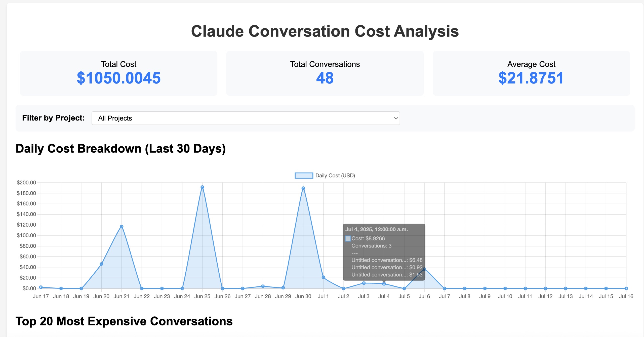Select the Jul 1 data point
Screen dimensions: 644x337
(324, 277)
